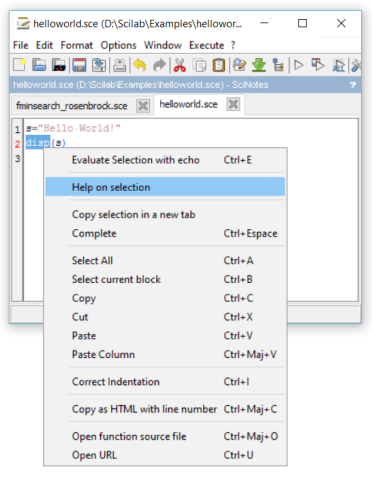Close the fminsearch_rosenbrock.sce tab

click(143, 106)
